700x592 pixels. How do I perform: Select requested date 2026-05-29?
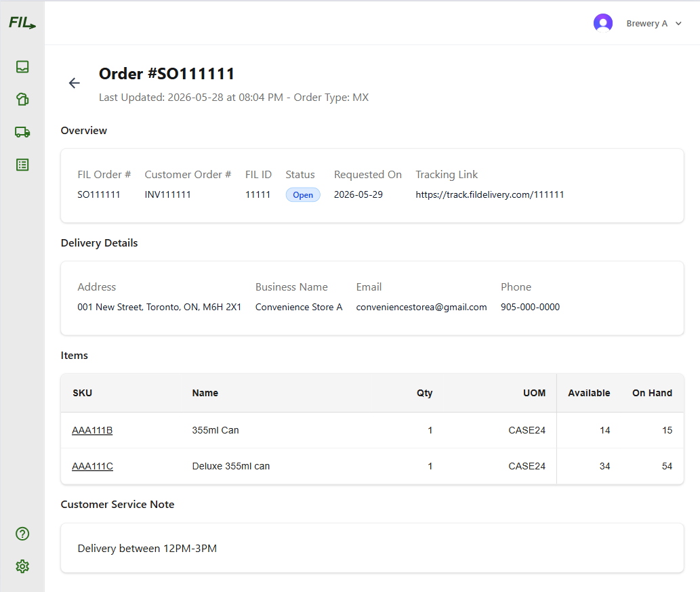point(358,194)
